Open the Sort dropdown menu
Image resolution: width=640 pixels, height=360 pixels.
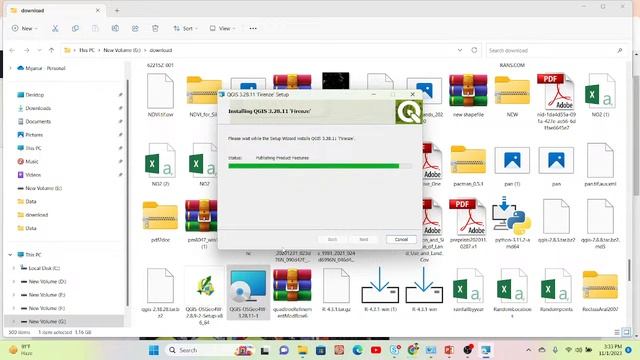pos(185,29)
